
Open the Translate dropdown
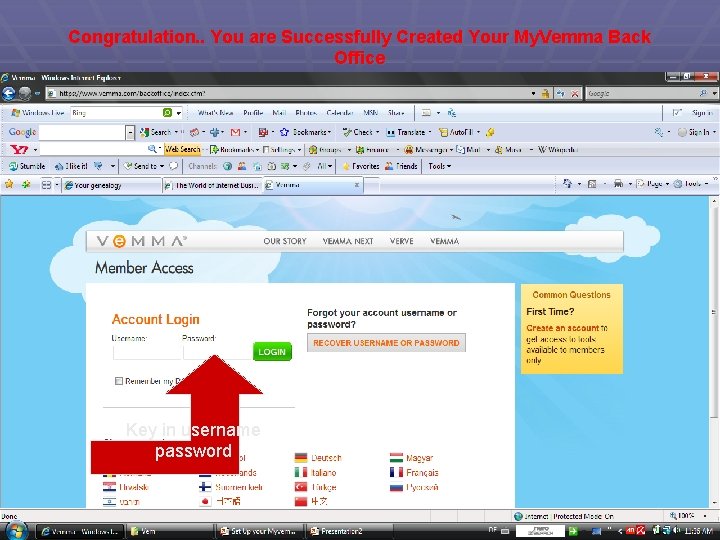[430, 132]
